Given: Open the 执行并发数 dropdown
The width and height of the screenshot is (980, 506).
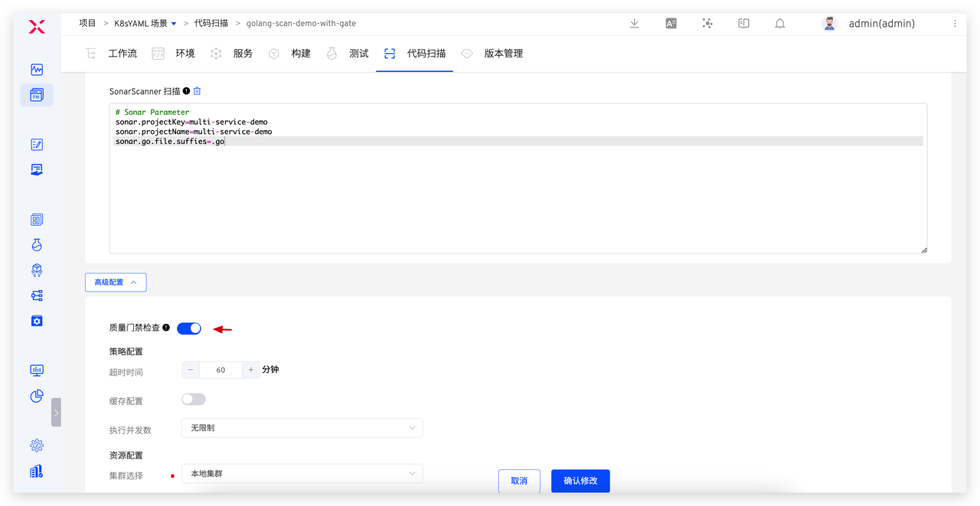Looking at the screenshot, I should pyautogui.click(x=302, y=428).
